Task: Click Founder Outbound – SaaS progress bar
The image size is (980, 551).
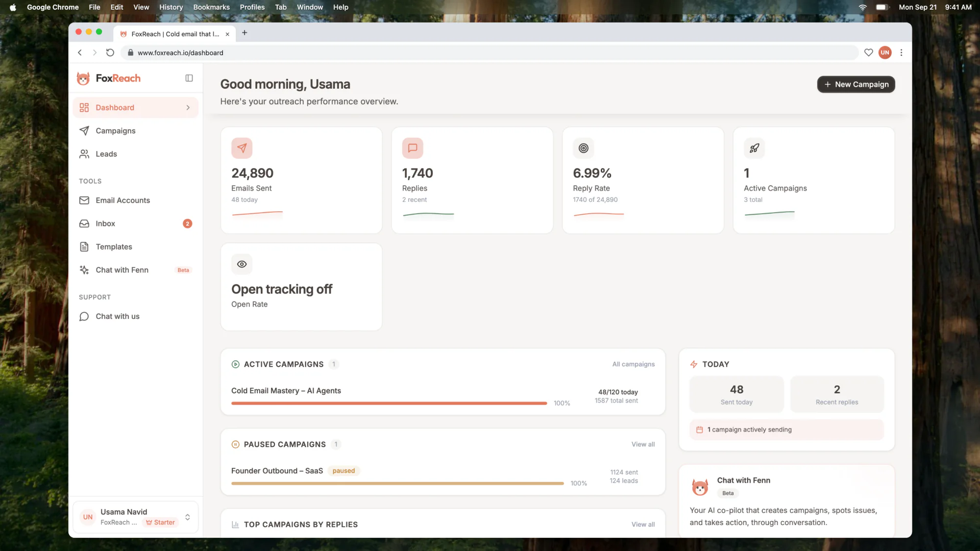Action: coord(397,483)
